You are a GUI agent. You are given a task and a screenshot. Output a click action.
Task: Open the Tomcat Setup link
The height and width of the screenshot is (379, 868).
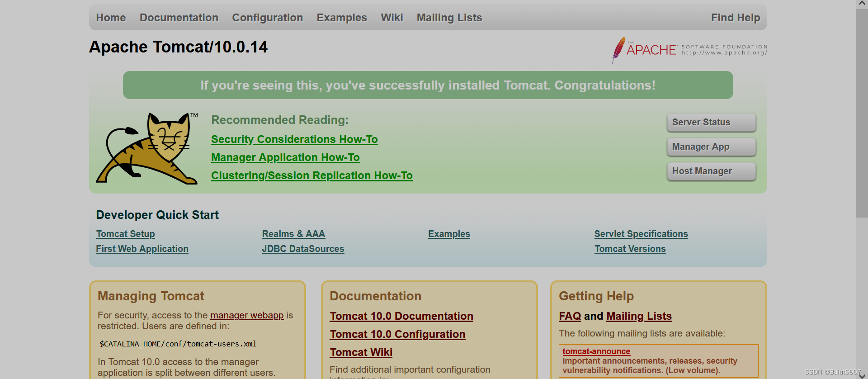126,234
